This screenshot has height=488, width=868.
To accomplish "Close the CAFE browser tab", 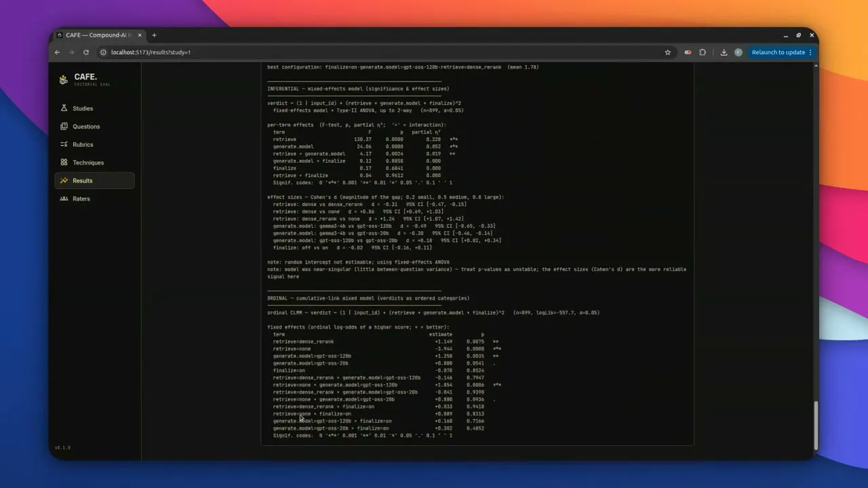I will tap(140, 35).
